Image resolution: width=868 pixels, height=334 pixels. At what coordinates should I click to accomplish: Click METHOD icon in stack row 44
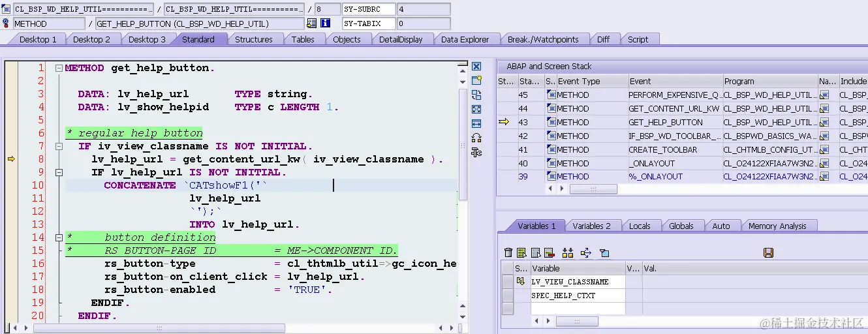551,108
